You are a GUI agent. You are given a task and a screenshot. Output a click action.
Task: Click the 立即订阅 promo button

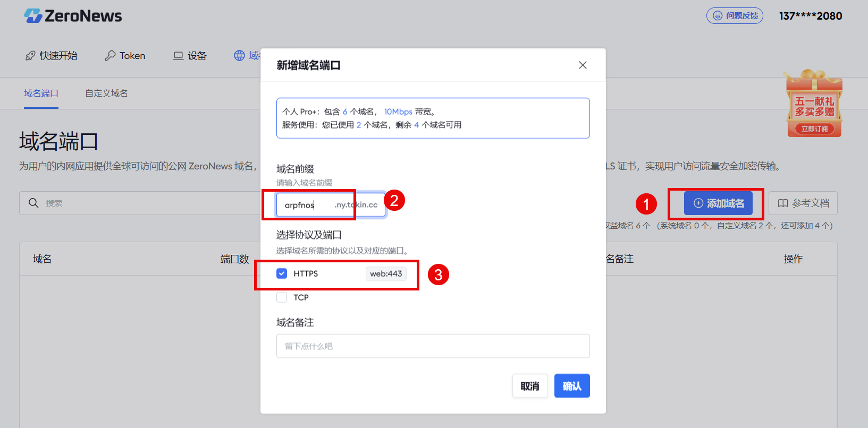[x=814, y=129]
